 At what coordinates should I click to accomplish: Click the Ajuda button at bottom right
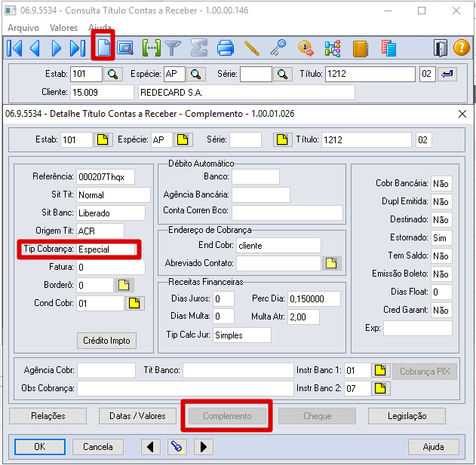point(433,447)
